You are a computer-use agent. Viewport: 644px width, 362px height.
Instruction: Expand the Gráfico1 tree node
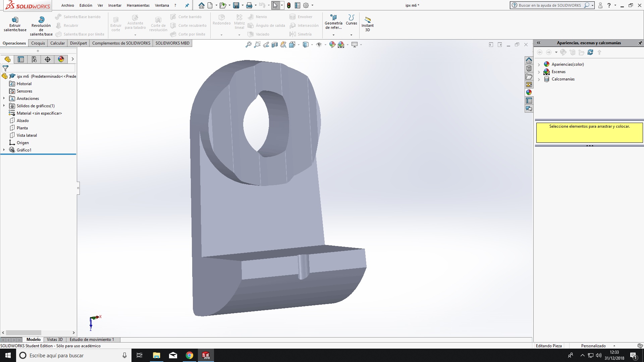coord(4,150)
